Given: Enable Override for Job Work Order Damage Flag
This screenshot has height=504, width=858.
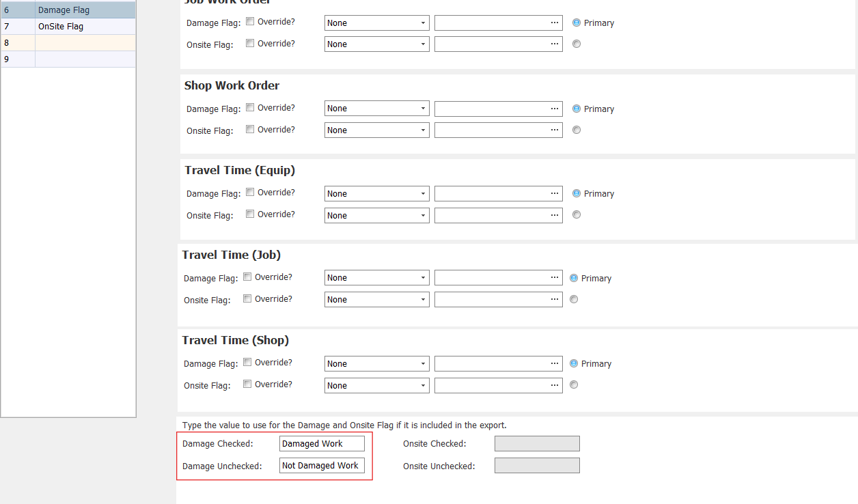Looking at the screenshot, I should point(250,20).
